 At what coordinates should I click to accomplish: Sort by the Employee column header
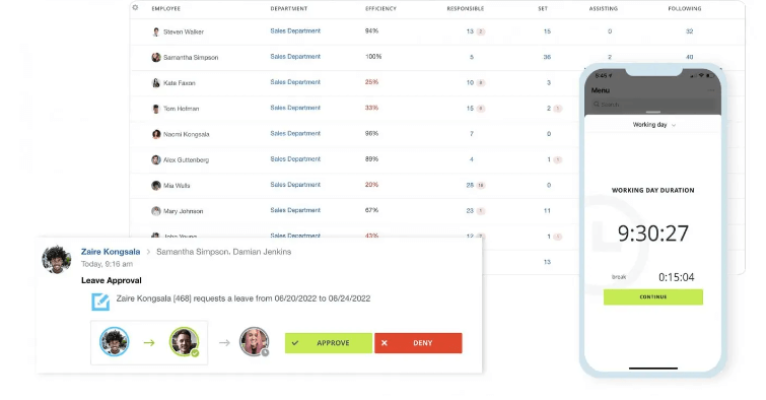click(x=166, y=8)
